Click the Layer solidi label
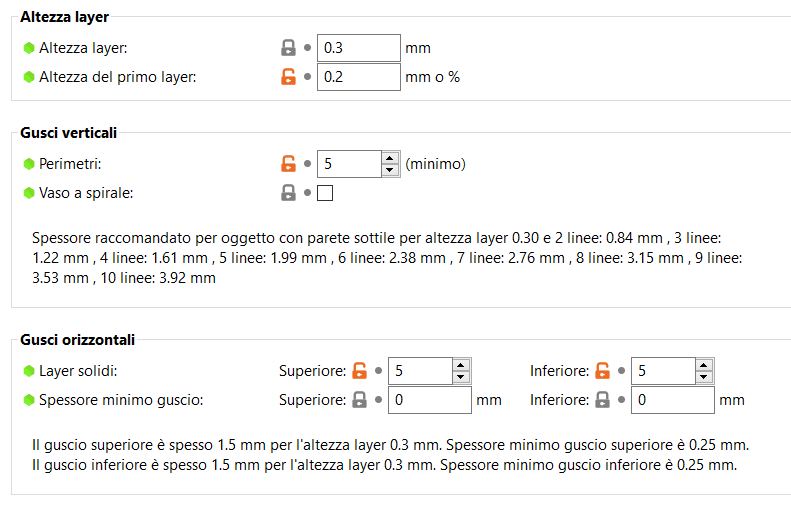 point(78,371)
